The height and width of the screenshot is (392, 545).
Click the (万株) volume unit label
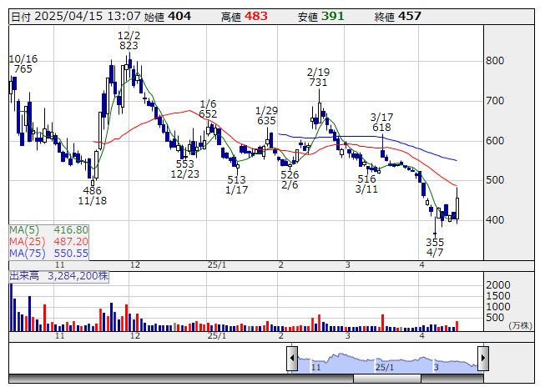[x=520, y=325]
